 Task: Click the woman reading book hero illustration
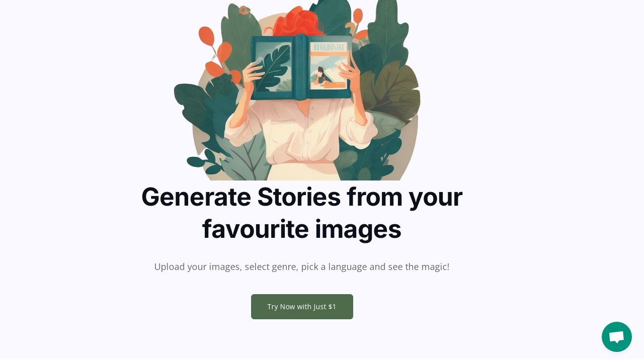[x=297, y=90]
